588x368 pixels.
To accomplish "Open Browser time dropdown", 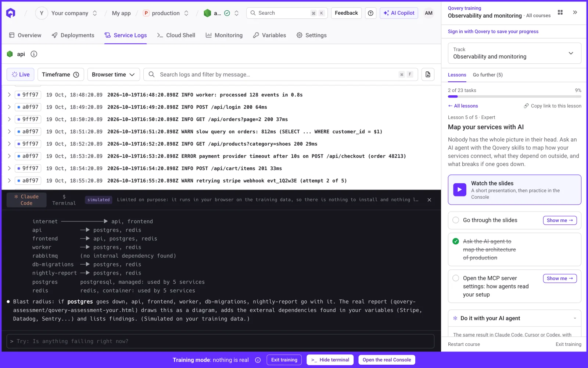I will (x=114, y=74).
